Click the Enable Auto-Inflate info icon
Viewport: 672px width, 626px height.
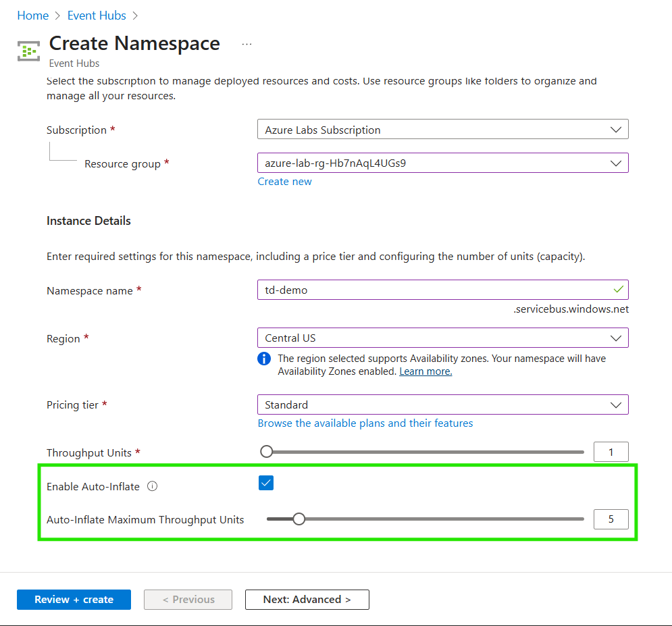[153, 486]
